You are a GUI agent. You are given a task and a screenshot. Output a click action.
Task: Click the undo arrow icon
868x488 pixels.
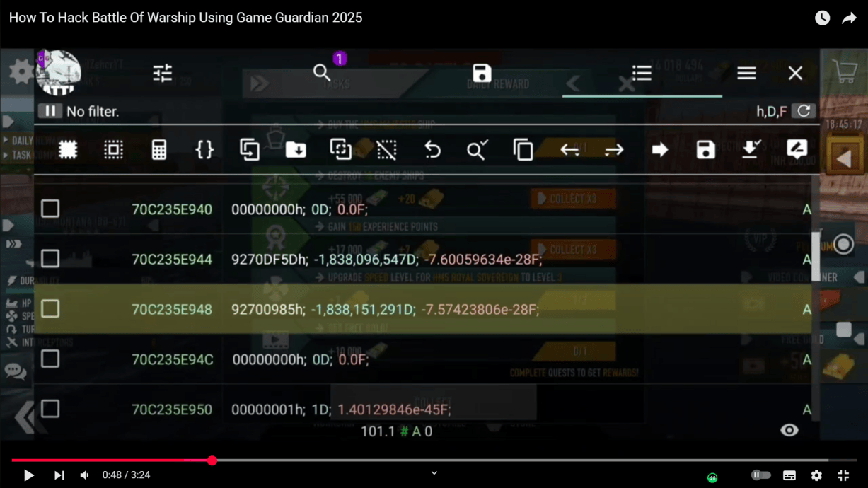coord(432,149)
